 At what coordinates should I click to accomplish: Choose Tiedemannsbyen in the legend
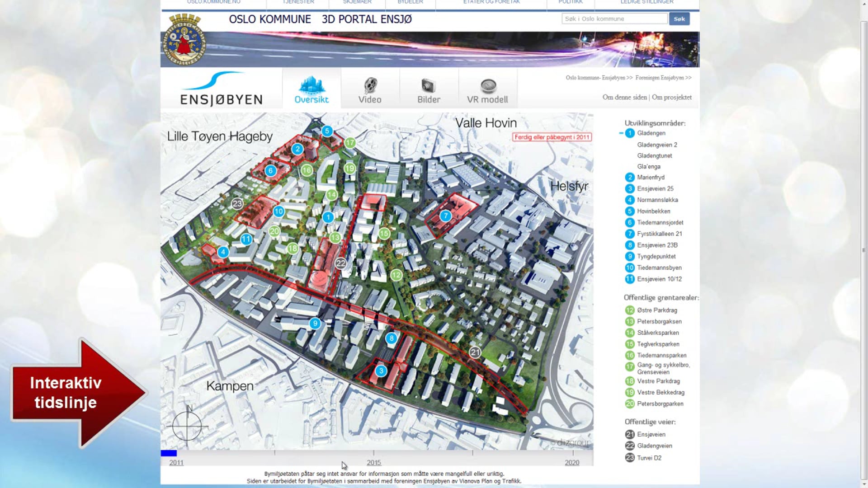tap(659, 267)
